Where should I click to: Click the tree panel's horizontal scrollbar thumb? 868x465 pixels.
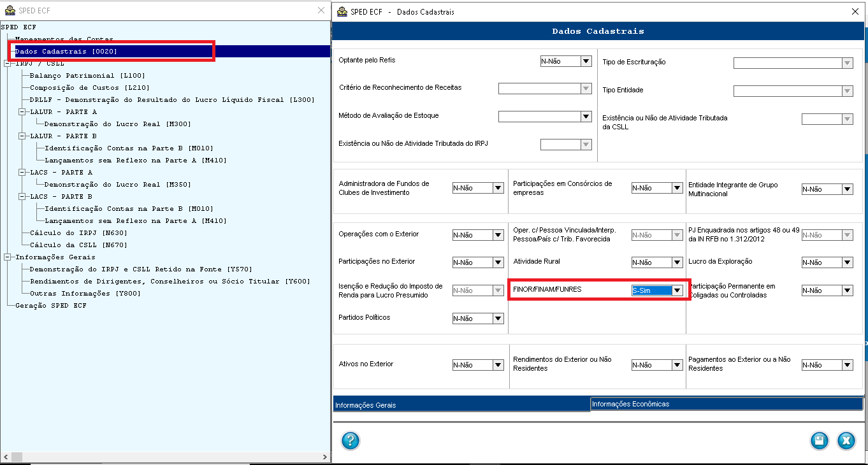pyautogui.click(x=16, y=457)
